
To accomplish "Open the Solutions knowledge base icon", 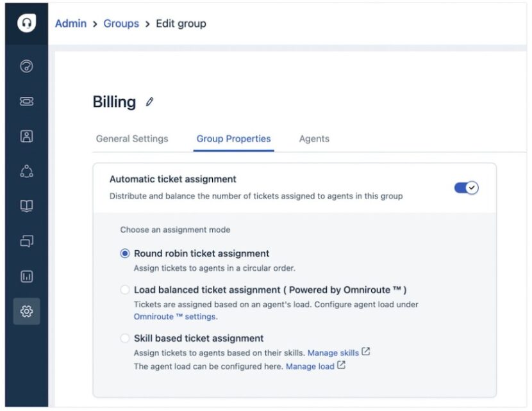I will pos(26,206).
